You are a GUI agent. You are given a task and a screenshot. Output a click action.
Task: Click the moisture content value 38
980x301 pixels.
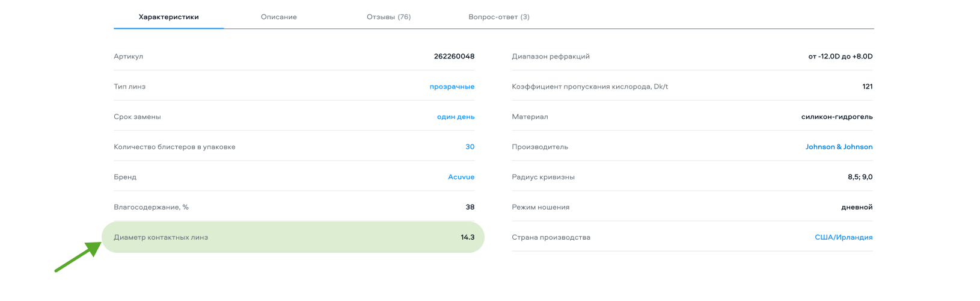470,207
